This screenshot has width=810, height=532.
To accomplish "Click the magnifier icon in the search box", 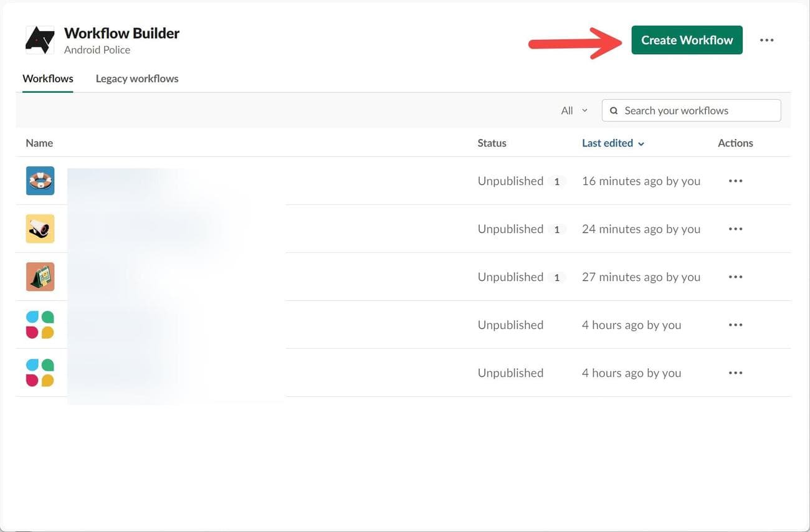I will (614, 111).
